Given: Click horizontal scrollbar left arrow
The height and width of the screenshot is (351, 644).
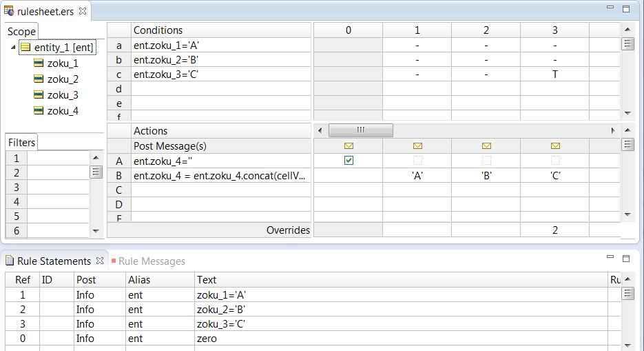Looking at the screenshot, I should 320,131.
